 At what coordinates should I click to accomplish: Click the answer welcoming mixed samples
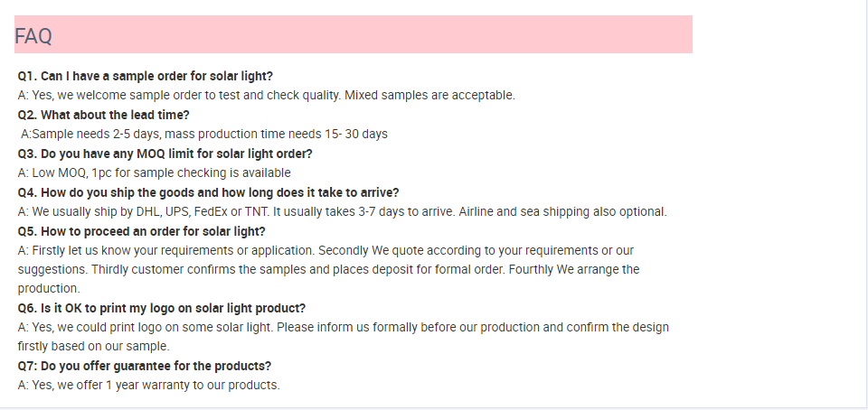click(266, 95)
